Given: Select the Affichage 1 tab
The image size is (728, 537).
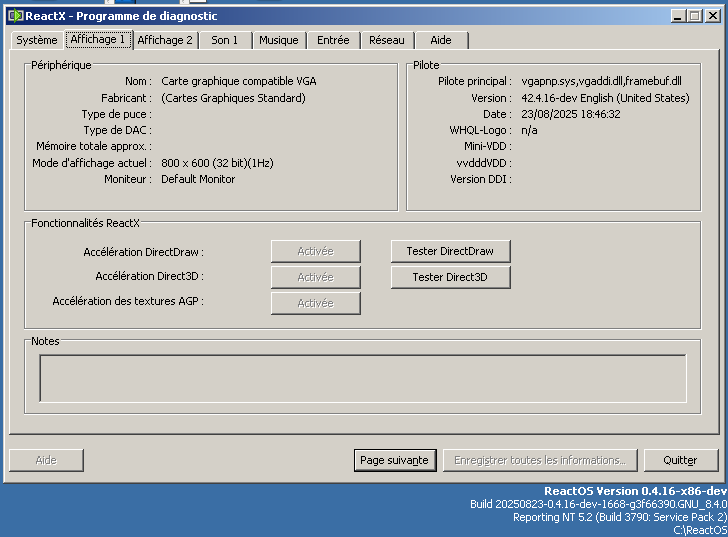Looking at the screenshot, I should (x=98, y=39).
